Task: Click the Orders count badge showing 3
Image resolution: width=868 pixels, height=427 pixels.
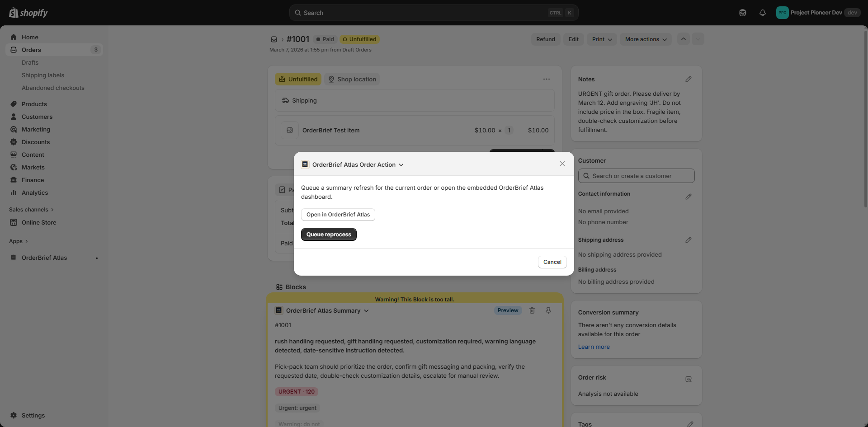Action: (x=96, y=50)
